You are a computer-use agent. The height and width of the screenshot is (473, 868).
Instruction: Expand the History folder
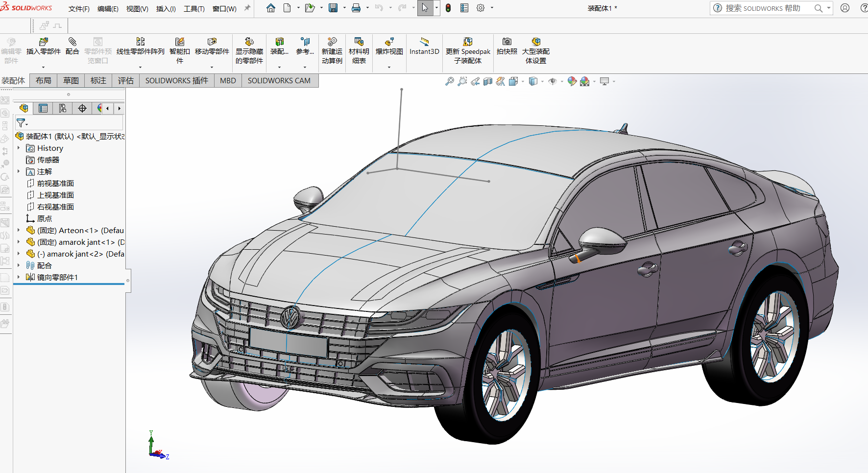pyautogui.click(x=19, y=148)
